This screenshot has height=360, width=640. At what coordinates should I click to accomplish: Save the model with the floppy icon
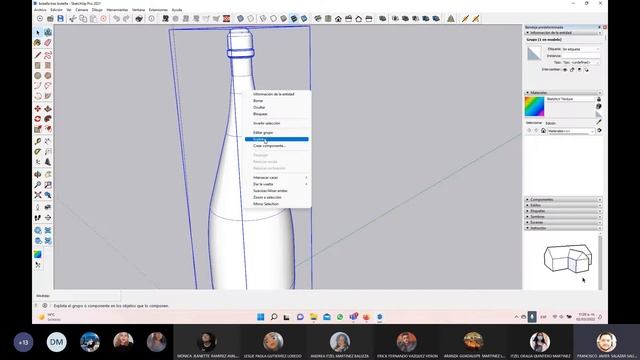60,18
